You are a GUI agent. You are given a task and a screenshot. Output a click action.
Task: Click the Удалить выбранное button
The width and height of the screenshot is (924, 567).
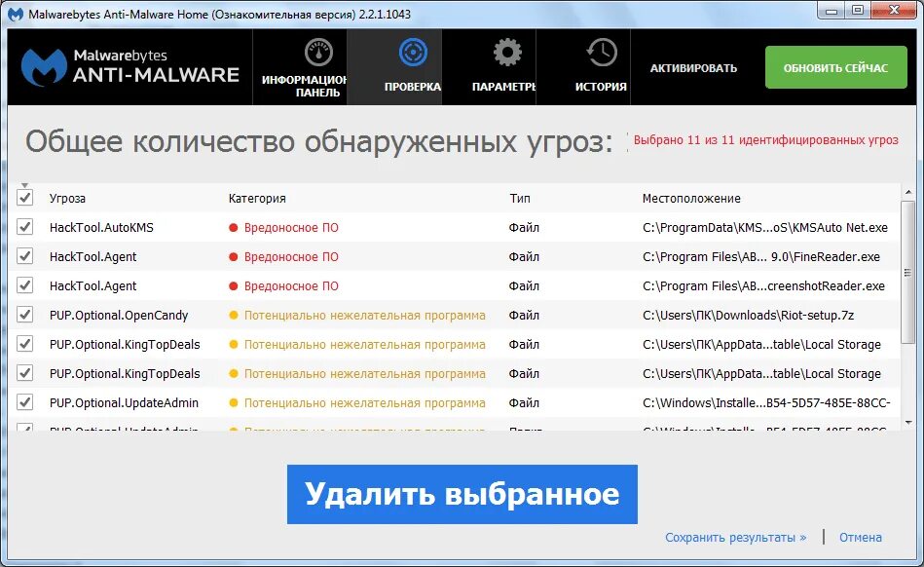click(462, 494)
